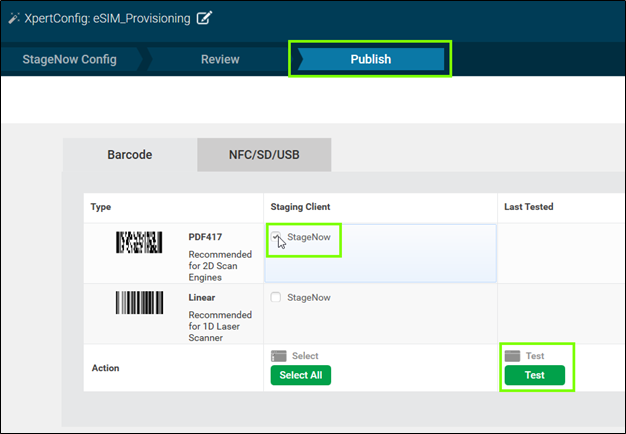Click the Staging Client column header
This screenshot has height=434, width=626.
[x=300, y=207]
